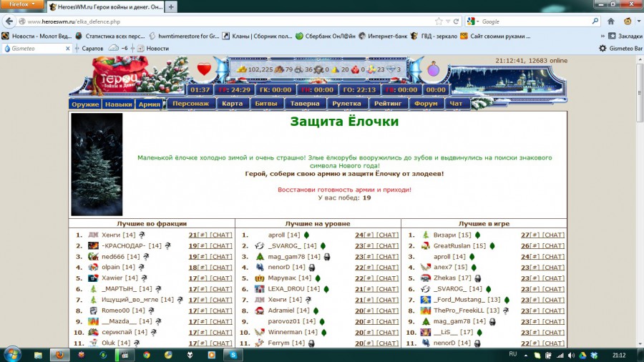Click the search magnifier in Google box
Image resolution: width=644 pixels, height=362 pixels.
tap(595, 21)
